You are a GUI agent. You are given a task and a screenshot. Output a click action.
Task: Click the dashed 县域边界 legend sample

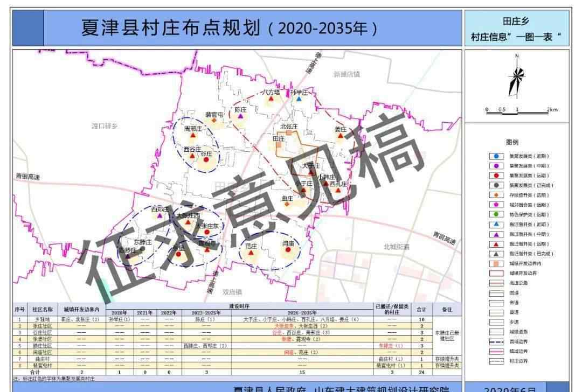coord(496,341)
